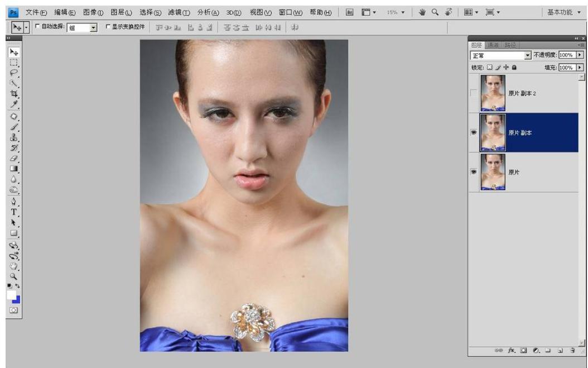The height and width of the screenshot is (368, 588).
Task: Select the Eyedropper tool
Action: pyautogui.click(x=14, y=104)
